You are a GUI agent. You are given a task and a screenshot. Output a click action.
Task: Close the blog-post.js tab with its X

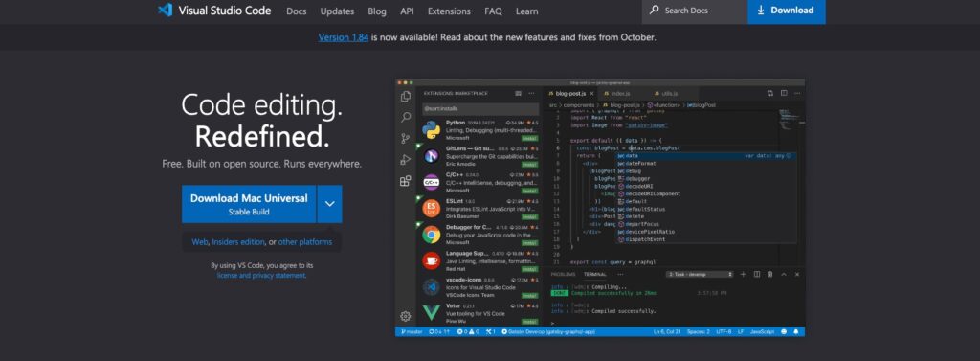pyautogui.click(x=591, y=93)
